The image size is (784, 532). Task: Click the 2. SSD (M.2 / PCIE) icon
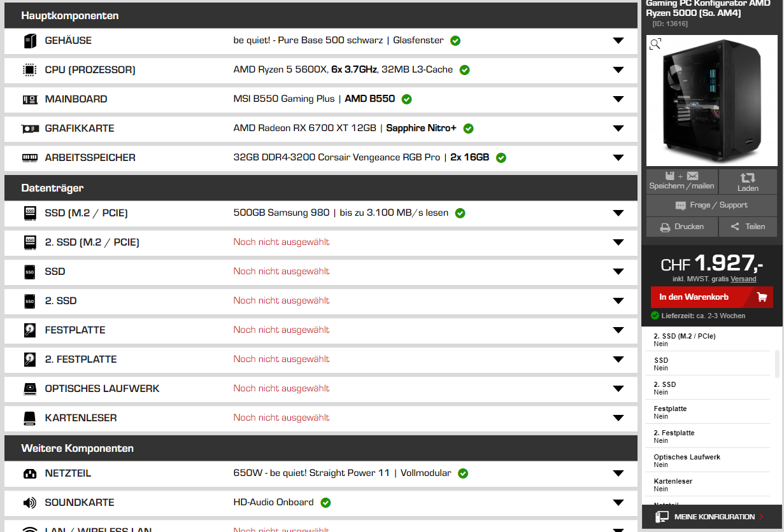click(30, 242)
